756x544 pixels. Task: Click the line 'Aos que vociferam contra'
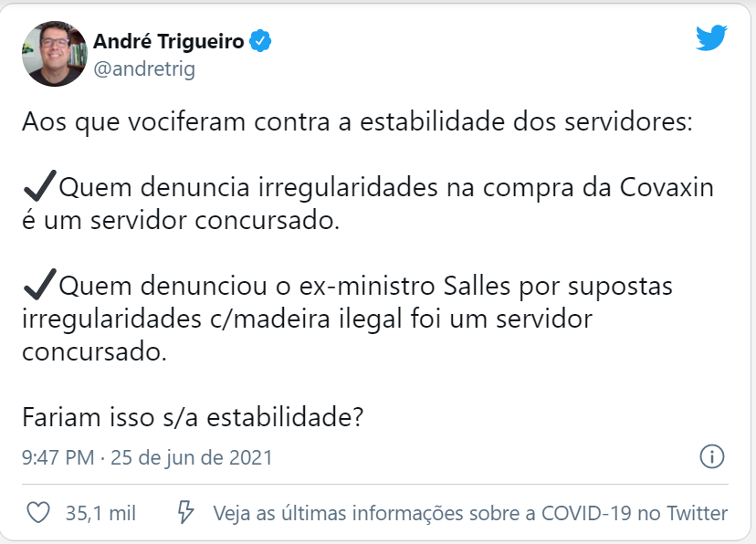coord(176,121)
